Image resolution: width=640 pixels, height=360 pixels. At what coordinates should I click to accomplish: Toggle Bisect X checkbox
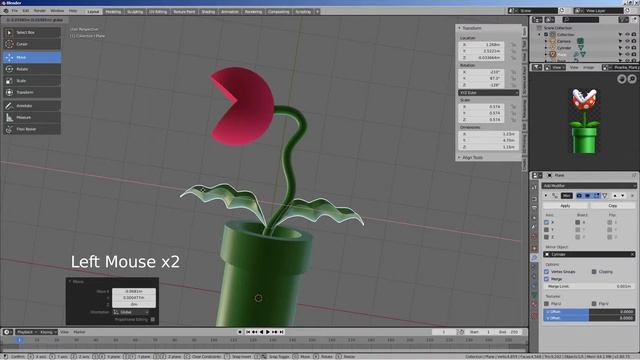[x=578, y=222]
